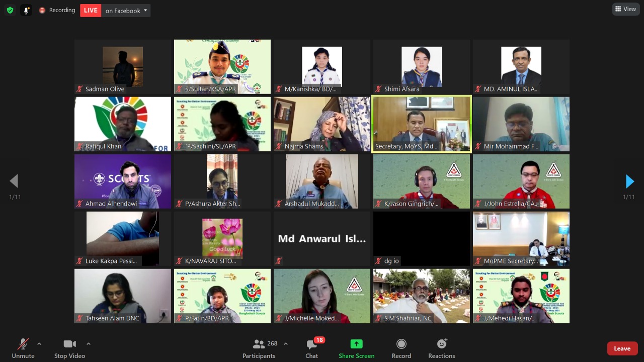Expand the arrow next to Participants count
The image size is (644, 362).
286,344
